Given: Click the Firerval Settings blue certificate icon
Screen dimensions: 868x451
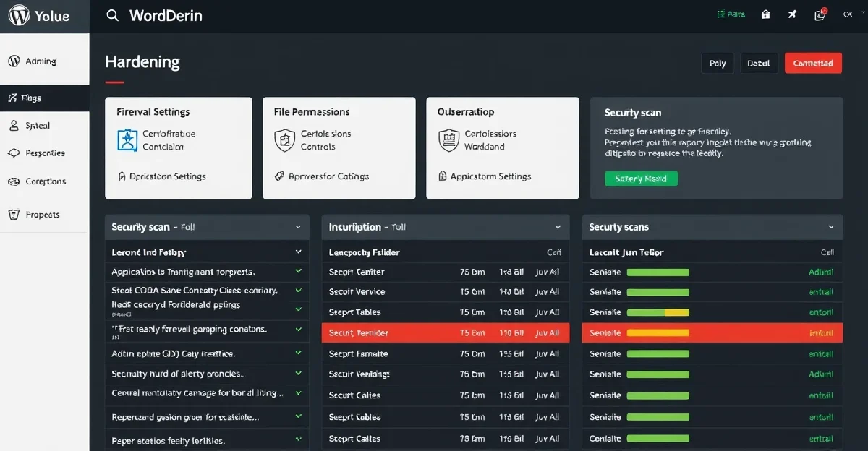Looking at the screenshot, I should point(127,140).
